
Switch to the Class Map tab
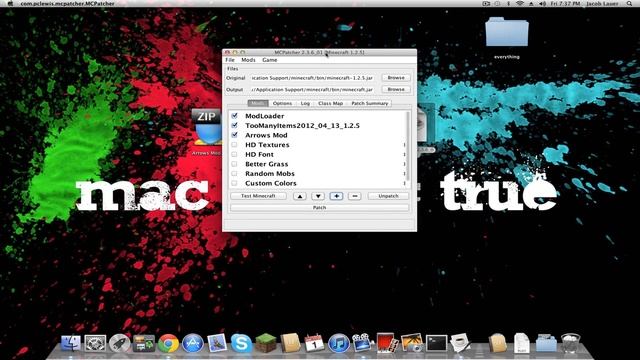[330, 103]
